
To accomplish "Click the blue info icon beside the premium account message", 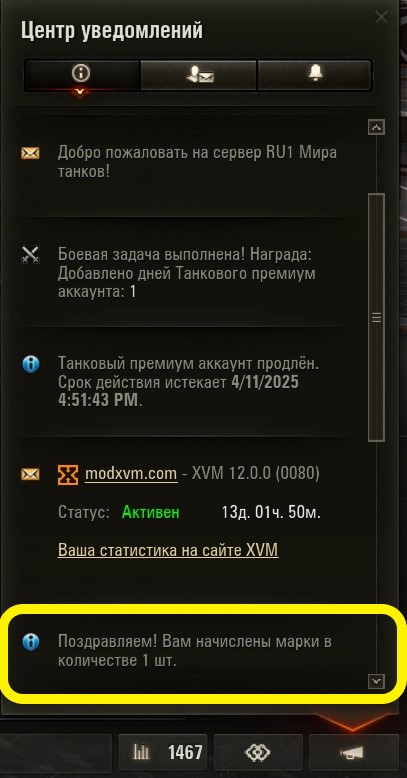I will coord(30,365).
